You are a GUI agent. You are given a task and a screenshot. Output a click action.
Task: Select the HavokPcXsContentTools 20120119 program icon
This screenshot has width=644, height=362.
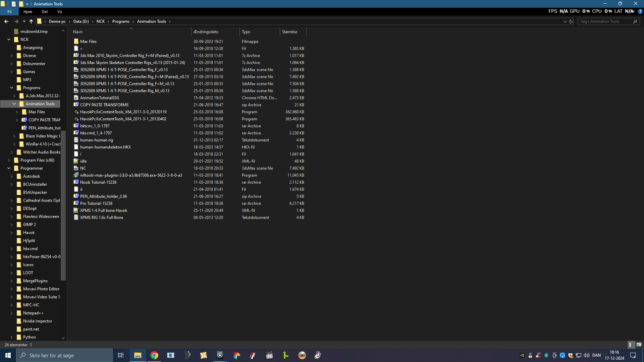click(76, 112)
